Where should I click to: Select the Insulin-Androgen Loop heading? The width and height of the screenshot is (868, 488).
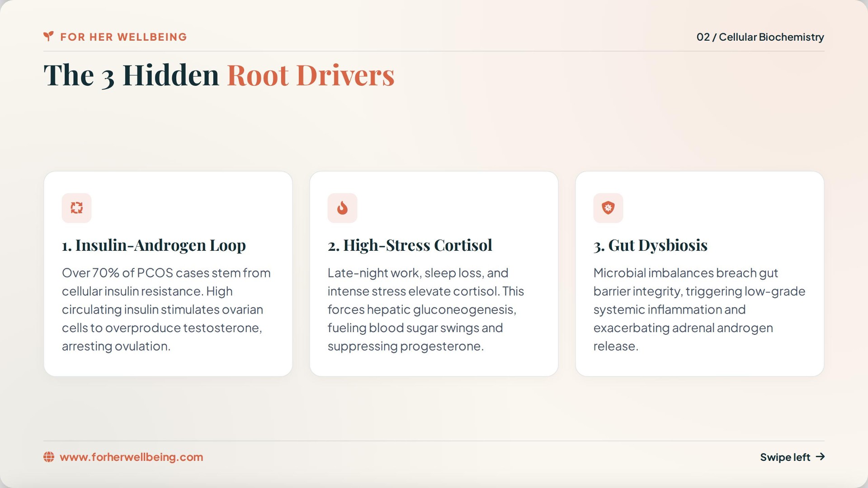click(154, 245)
